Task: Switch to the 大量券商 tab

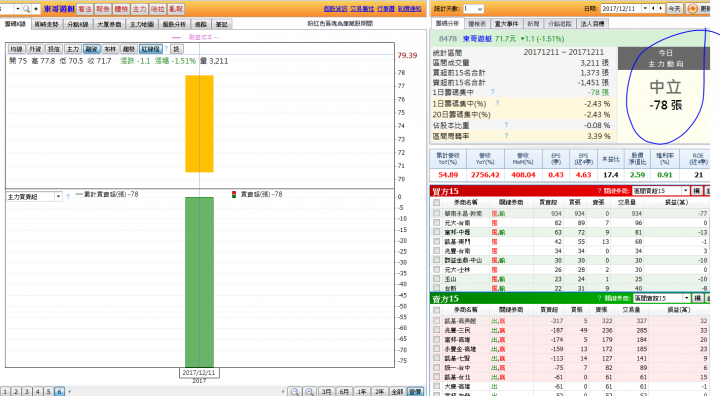Action: tap(109, 24)
